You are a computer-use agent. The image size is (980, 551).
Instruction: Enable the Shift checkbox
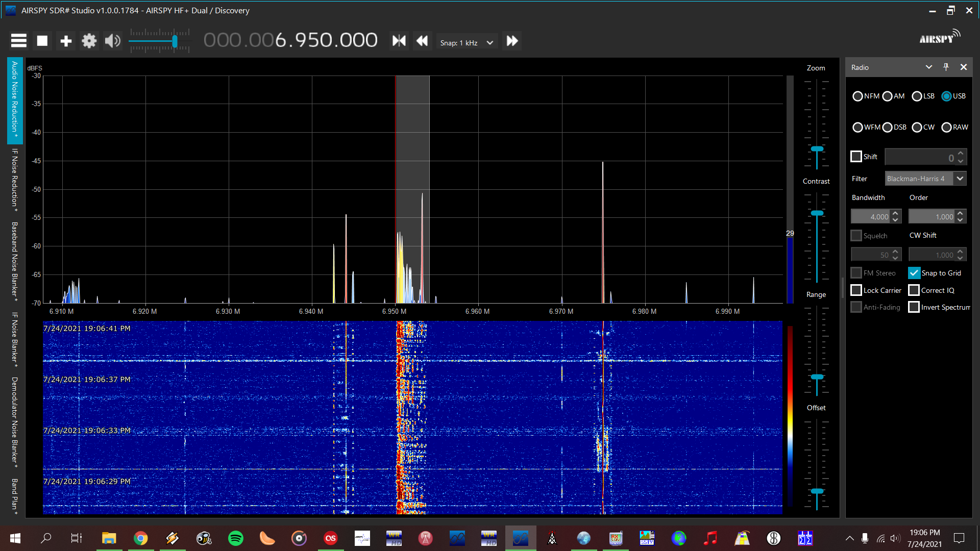(856, 157)
